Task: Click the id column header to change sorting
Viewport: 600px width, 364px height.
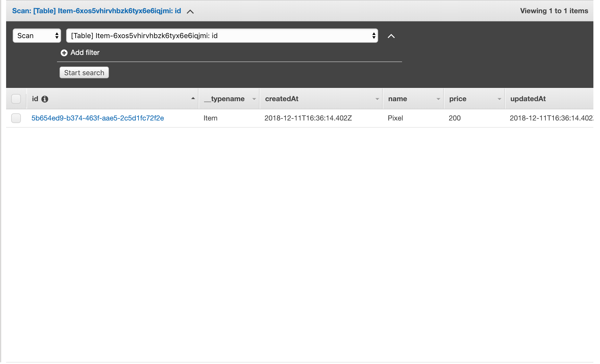Action: pos(35,99)
